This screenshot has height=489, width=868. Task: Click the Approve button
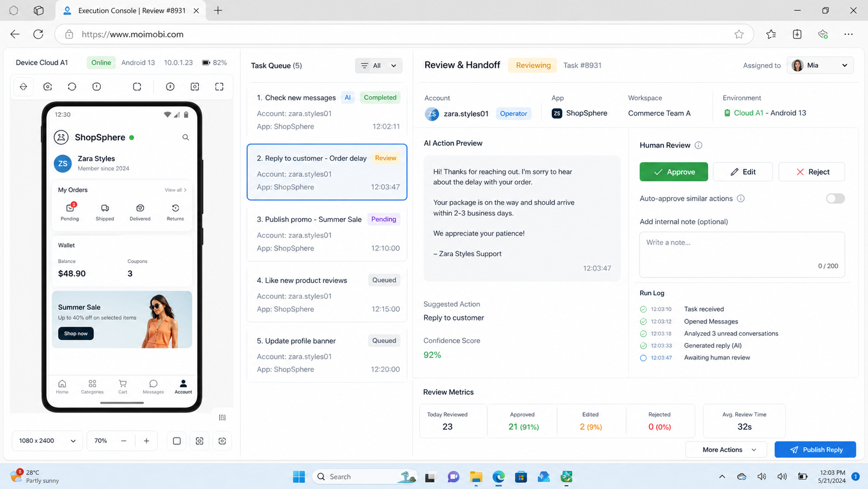tap(673, 172)
